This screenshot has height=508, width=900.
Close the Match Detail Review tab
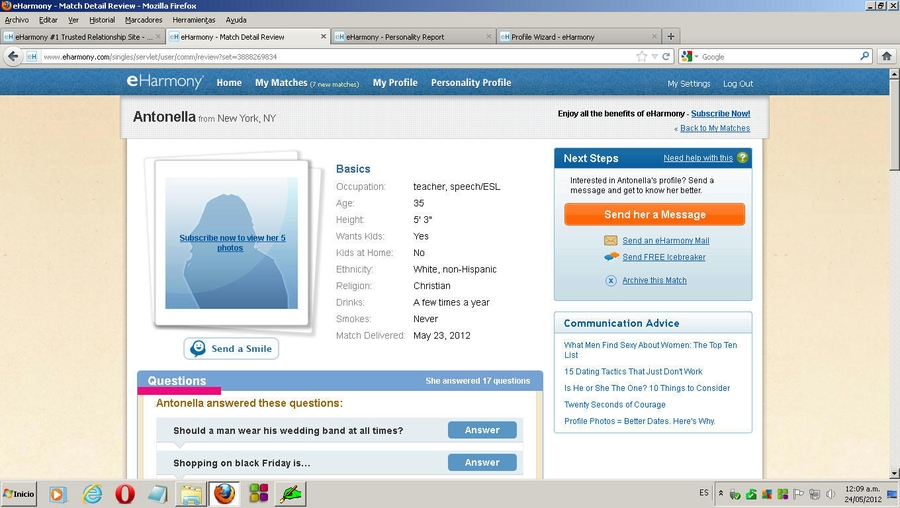[323, 36]
